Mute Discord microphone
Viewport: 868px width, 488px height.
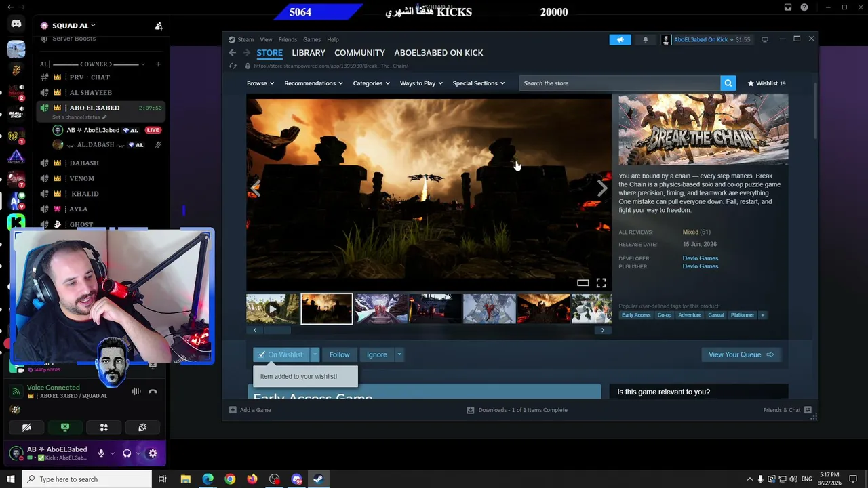point(101,453)
